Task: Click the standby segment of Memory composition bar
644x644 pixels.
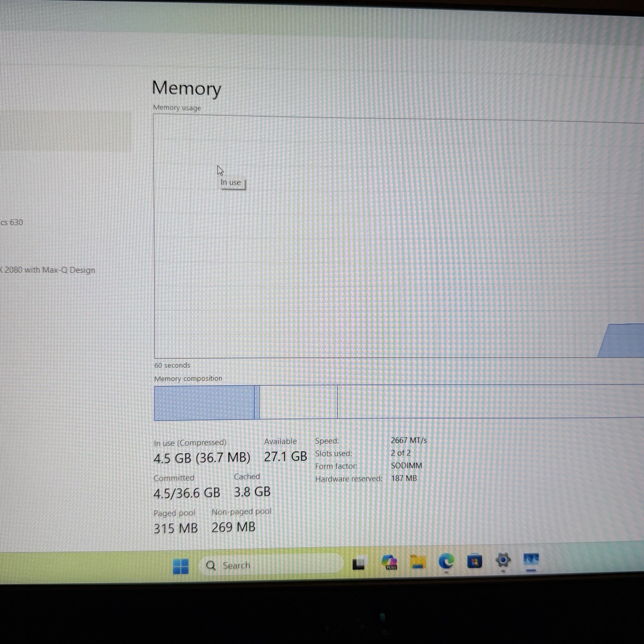Action: tap(299, 402)
